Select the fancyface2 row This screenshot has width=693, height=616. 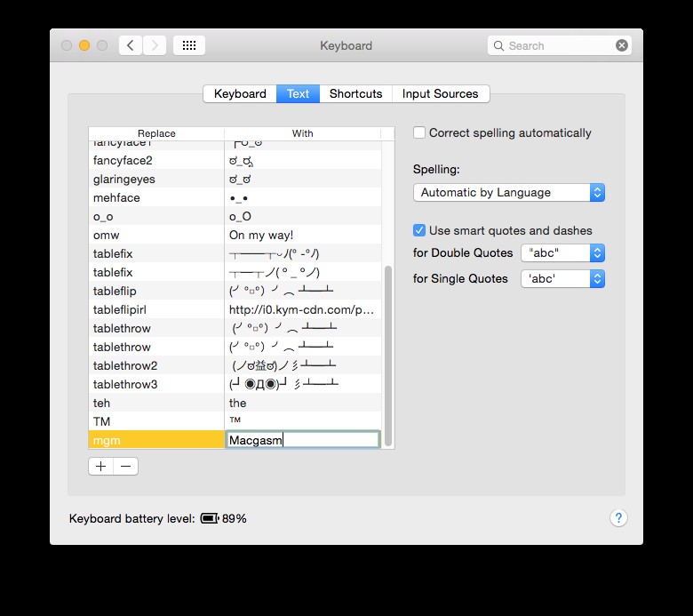tap(235, 160)
